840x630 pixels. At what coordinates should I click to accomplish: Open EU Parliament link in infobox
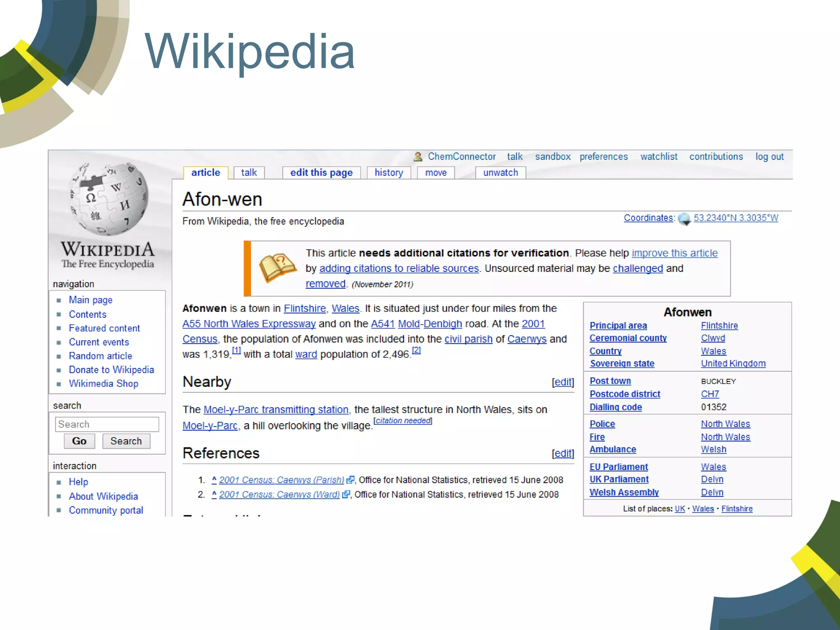pos(619,467)
